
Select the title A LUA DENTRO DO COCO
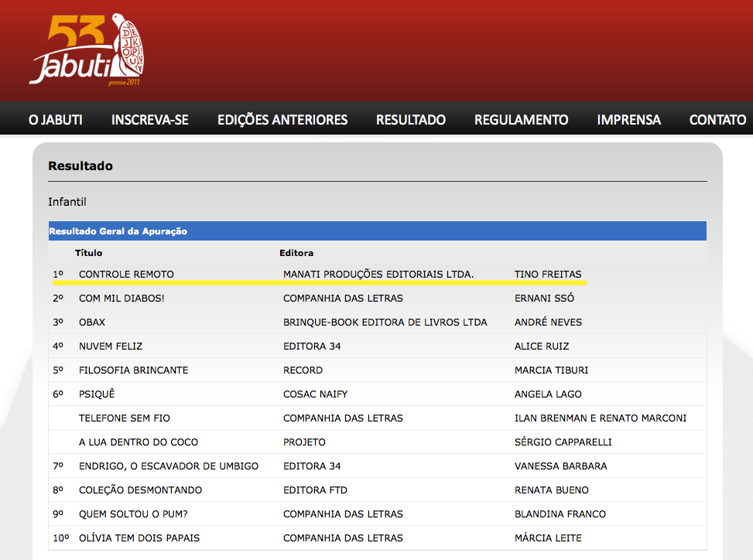click(139, 442)
